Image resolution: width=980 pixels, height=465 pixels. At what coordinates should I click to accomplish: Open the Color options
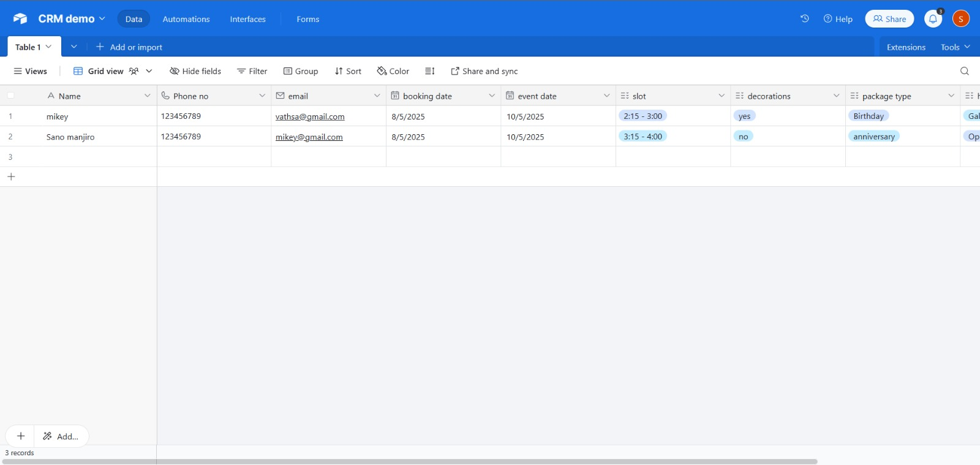(x=393, y=71)
